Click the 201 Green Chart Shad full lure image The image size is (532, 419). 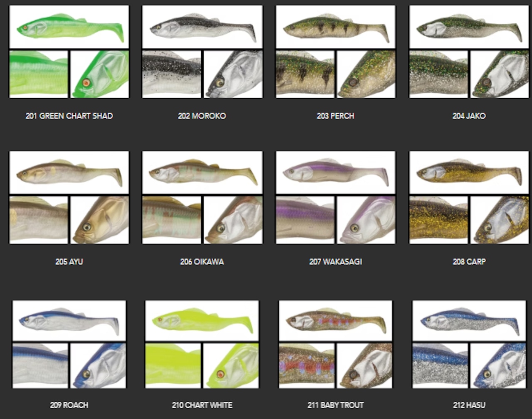(69, 27)
